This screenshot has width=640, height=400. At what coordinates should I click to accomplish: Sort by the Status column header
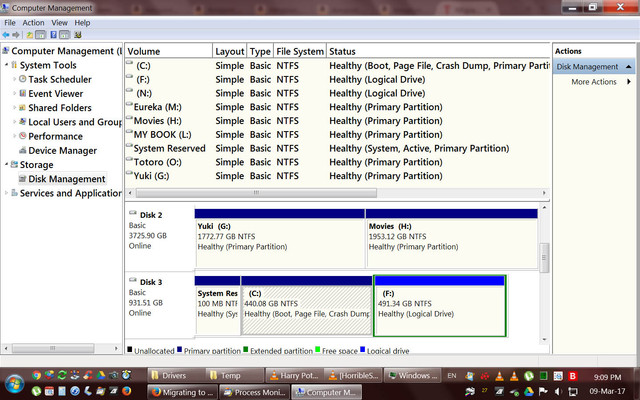439,51
